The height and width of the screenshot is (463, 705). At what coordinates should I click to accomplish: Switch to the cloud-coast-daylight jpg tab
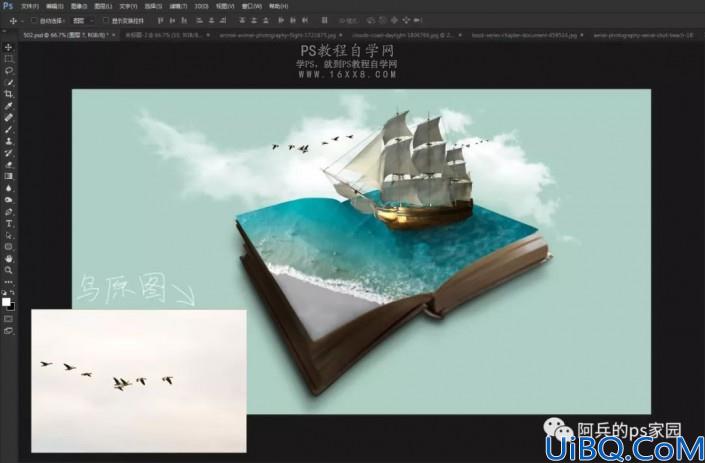[x=402, y=35]
